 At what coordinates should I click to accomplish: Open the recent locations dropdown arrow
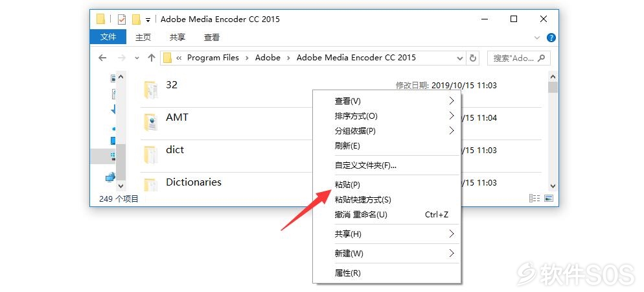[137, 58]
